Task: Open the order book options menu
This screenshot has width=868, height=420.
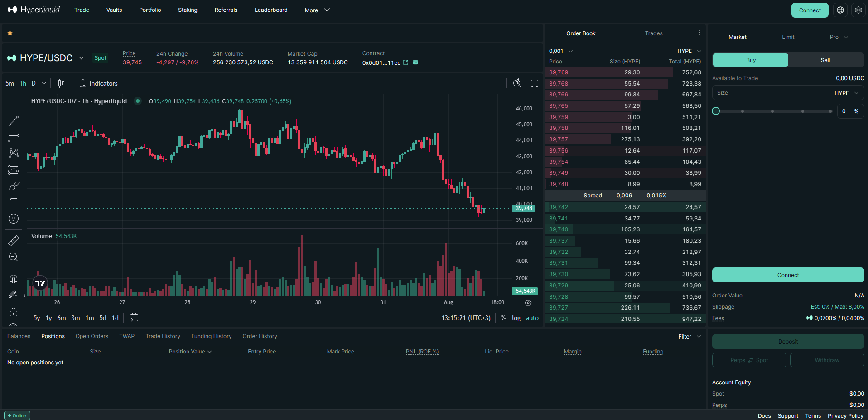Action: [699, 33]
